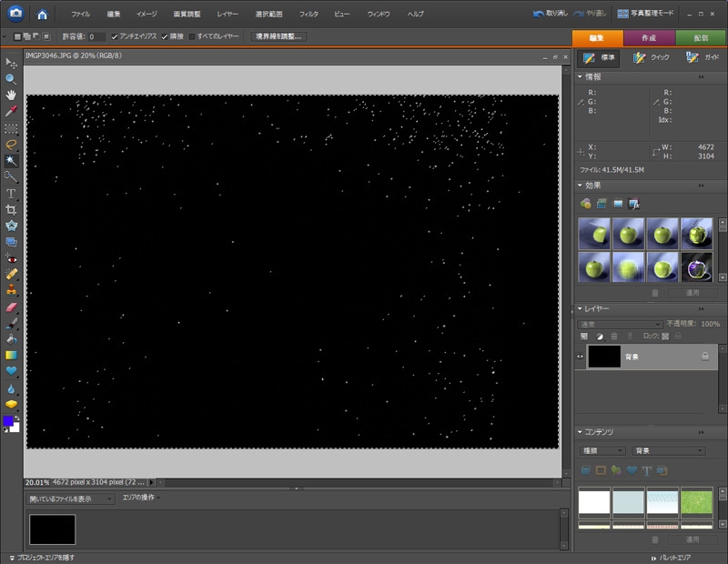728x564 pixels.
Task: Open the フィルタ menu
Action: point(308,15)
